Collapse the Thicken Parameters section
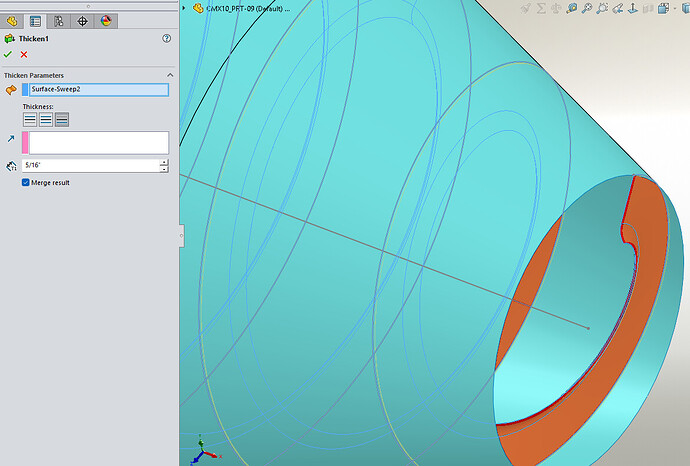690x466 pixels. [170, 75]
